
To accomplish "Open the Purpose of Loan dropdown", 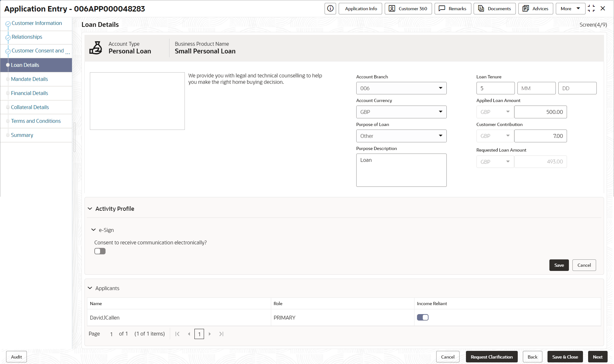I will click(x=401, y=136).
